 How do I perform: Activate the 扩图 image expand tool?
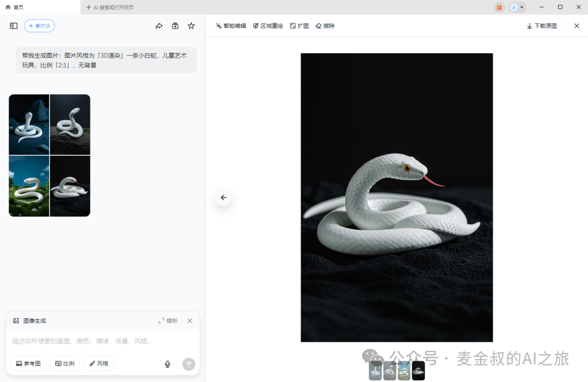(299, 26)
